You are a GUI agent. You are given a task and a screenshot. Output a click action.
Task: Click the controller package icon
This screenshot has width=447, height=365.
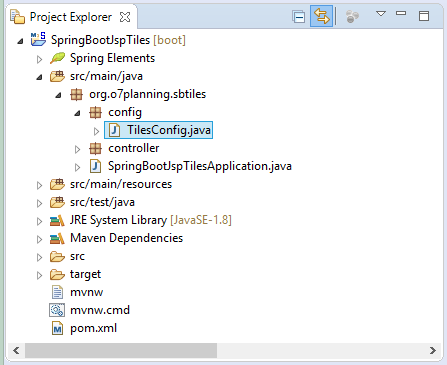click(x=95, y=148)
